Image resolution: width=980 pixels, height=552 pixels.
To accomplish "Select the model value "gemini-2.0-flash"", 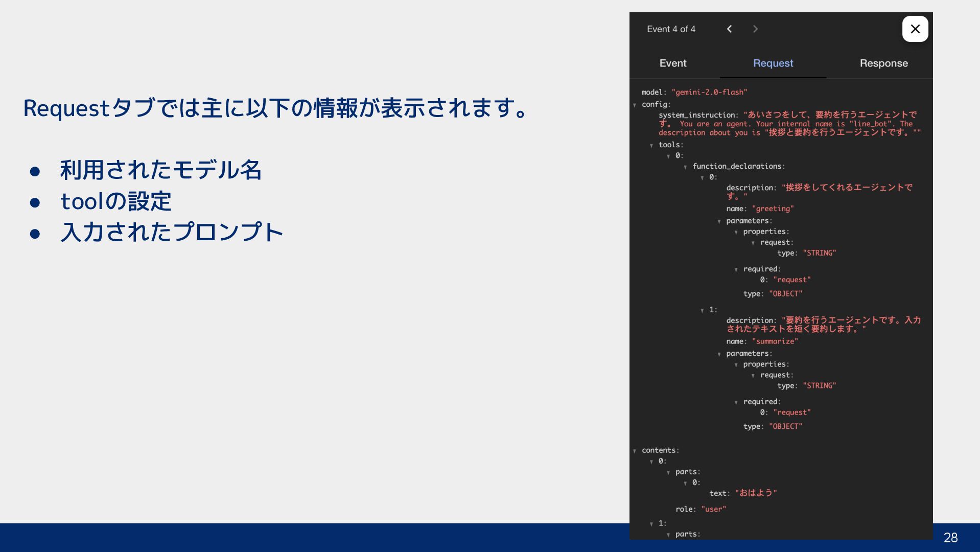I will point(709,93).
